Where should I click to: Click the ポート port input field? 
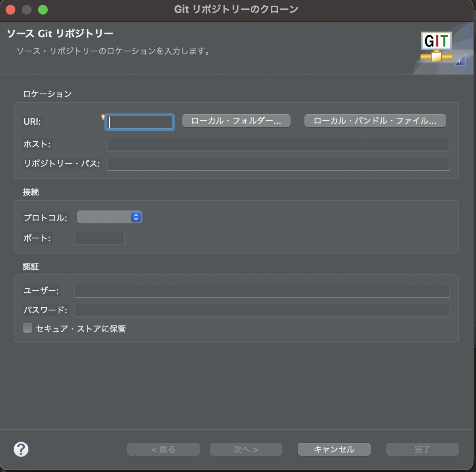(x=99, y=238)
